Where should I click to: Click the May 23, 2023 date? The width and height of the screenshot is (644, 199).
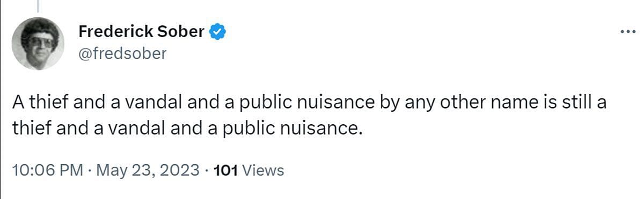(147, 170)
